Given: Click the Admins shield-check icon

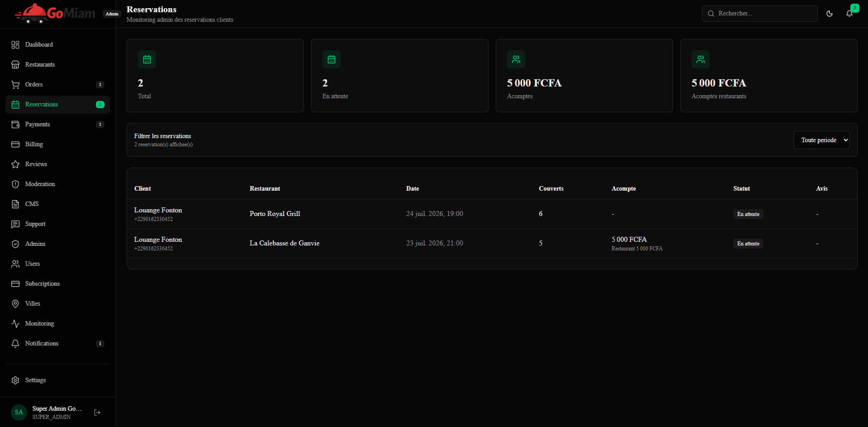Looking at the screenshot, I should tap(15, 244).
